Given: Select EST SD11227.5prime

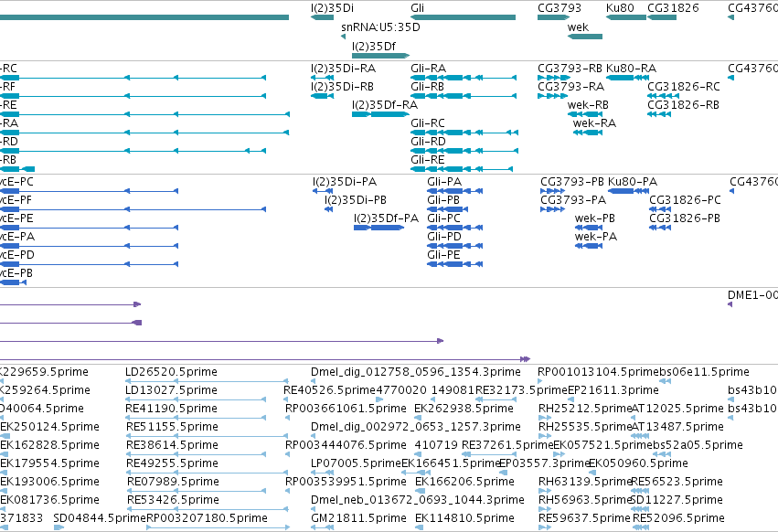Looking at the screenshot, I should tap(676, 500).
